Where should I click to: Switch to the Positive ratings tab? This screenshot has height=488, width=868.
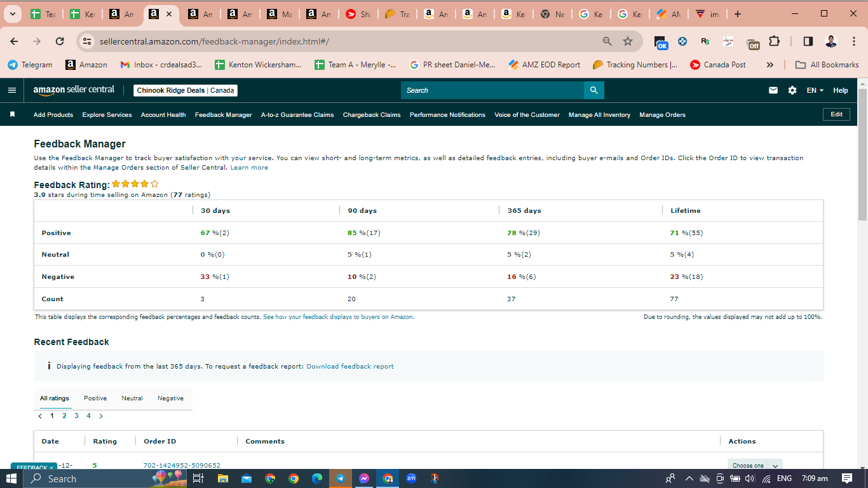pyautogui.click(x=95, y=398)
